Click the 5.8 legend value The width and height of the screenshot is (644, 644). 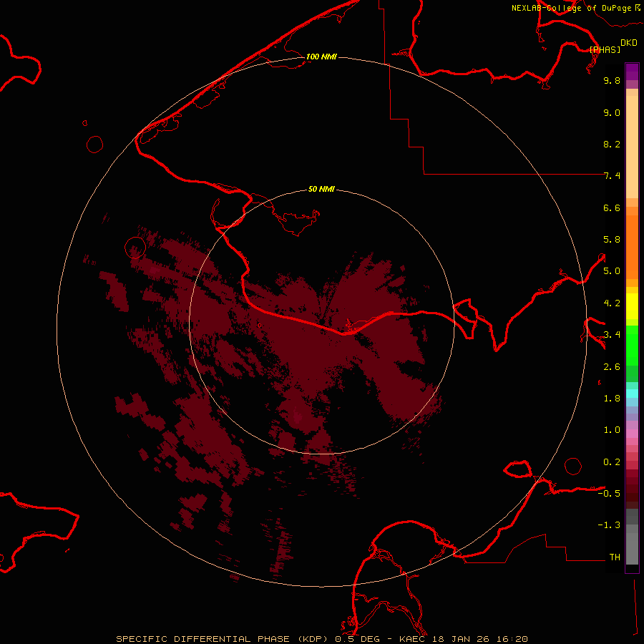[x=612, y=240]
